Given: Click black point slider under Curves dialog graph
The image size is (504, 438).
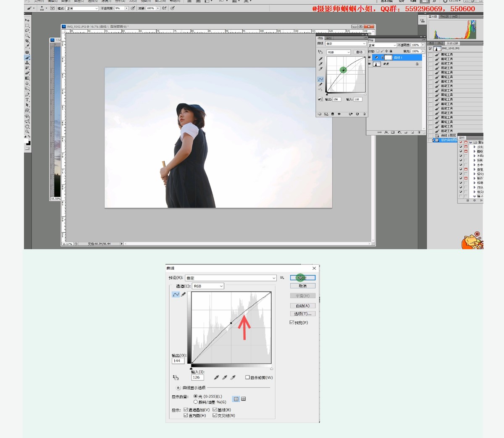Looking at the screenshot, I should pos(191,368).
